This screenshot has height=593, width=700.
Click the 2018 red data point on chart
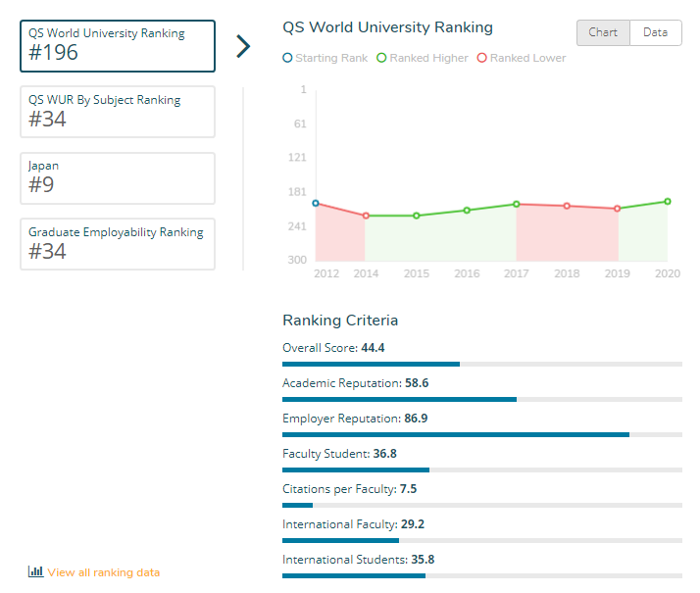coord(567,206)
